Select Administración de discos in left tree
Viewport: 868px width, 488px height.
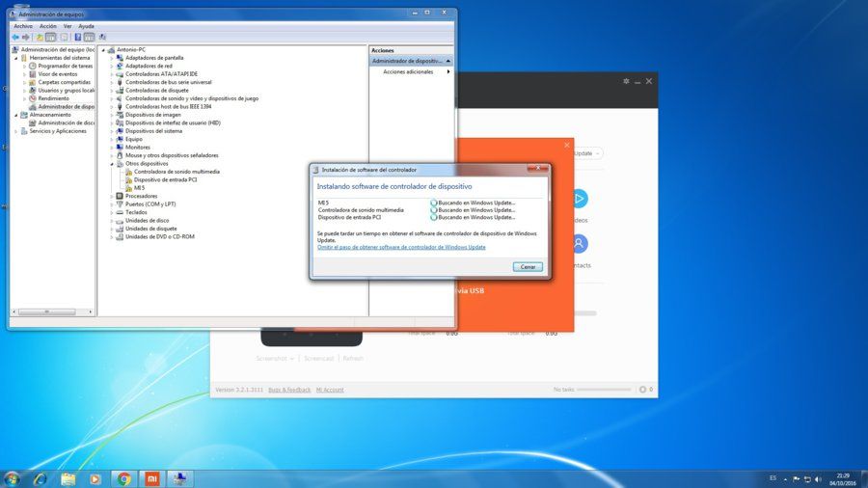[x=66, y=122]
